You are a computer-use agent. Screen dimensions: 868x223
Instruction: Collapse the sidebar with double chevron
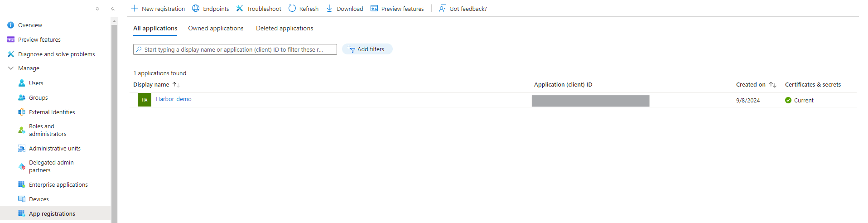113,9
